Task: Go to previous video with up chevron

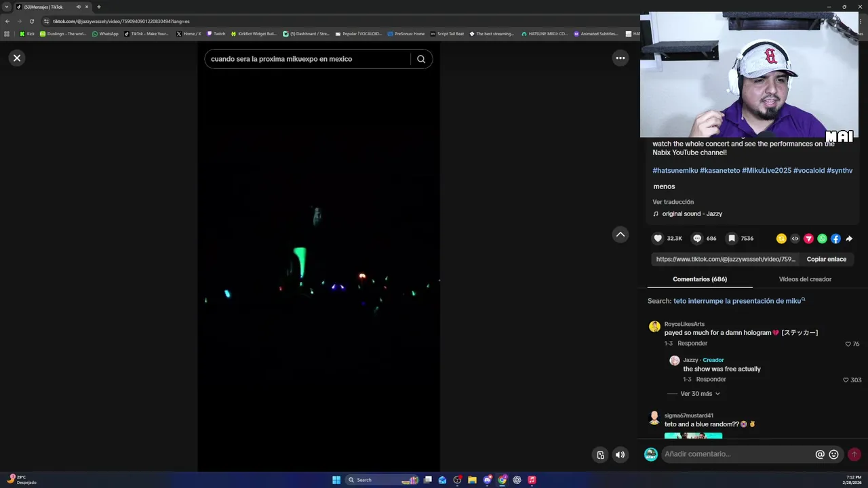Action: click(620, 235)
